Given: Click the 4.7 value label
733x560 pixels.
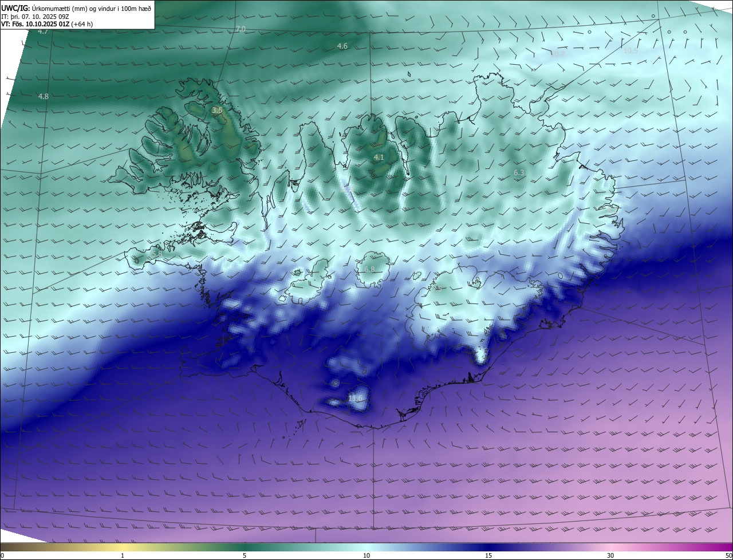Looking at the screenshot, I should [43, 31].
